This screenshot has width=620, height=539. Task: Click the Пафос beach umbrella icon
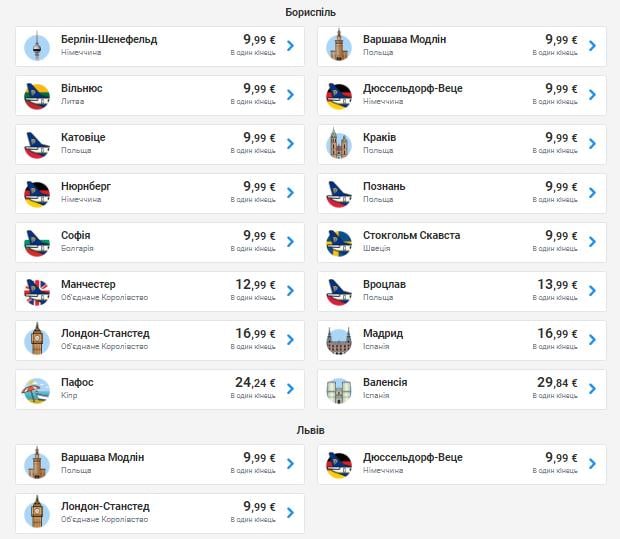pos(37,389)
